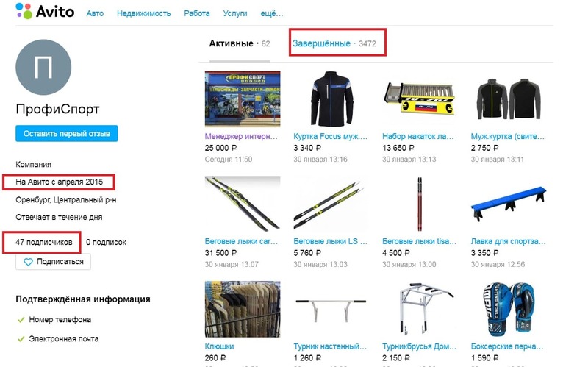This screenshot has width=588, height=367.
Task: Open the Менеджер интернет listing title
Action: [241, 137]
